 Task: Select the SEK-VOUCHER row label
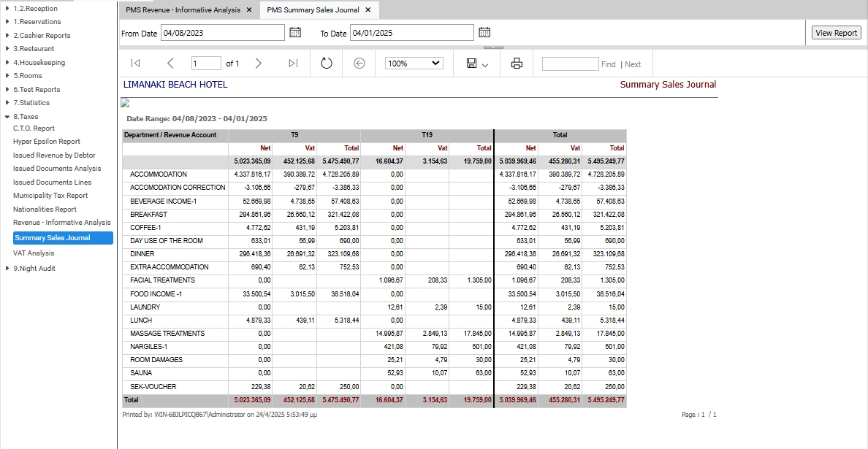click(153, 386)
